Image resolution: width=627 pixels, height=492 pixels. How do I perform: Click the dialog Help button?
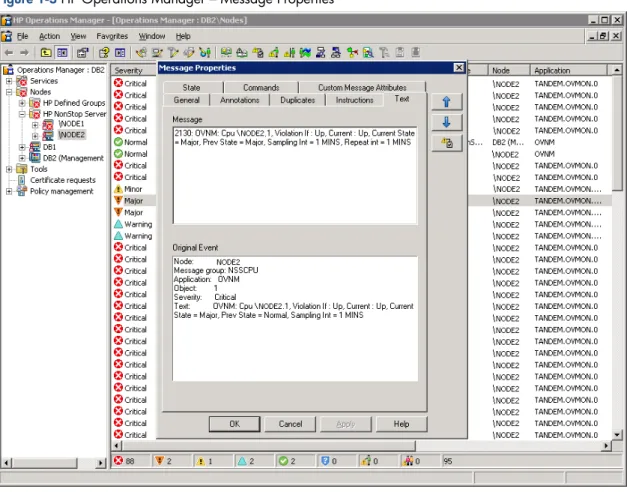401,424
